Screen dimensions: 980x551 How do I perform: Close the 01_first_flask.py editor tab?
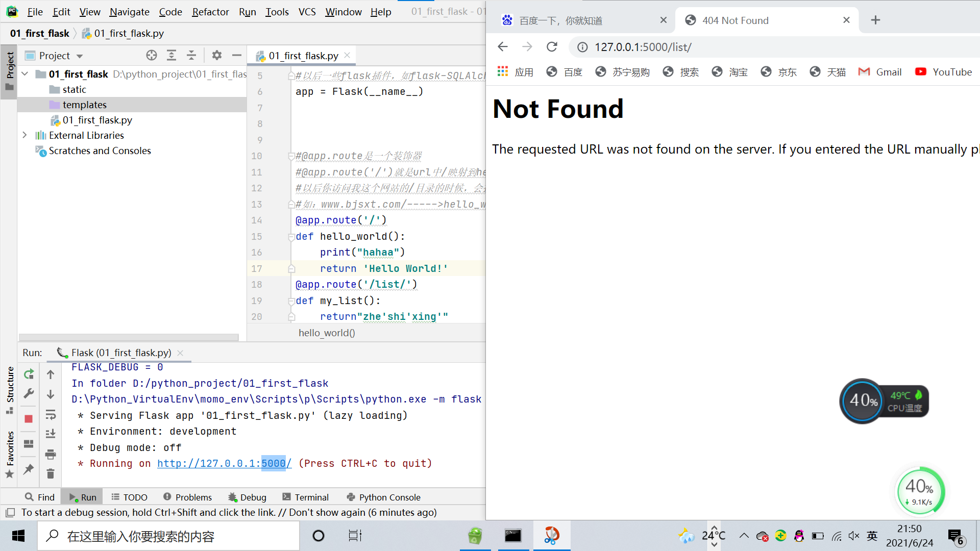pyautogui.click(x=347, y=55)
